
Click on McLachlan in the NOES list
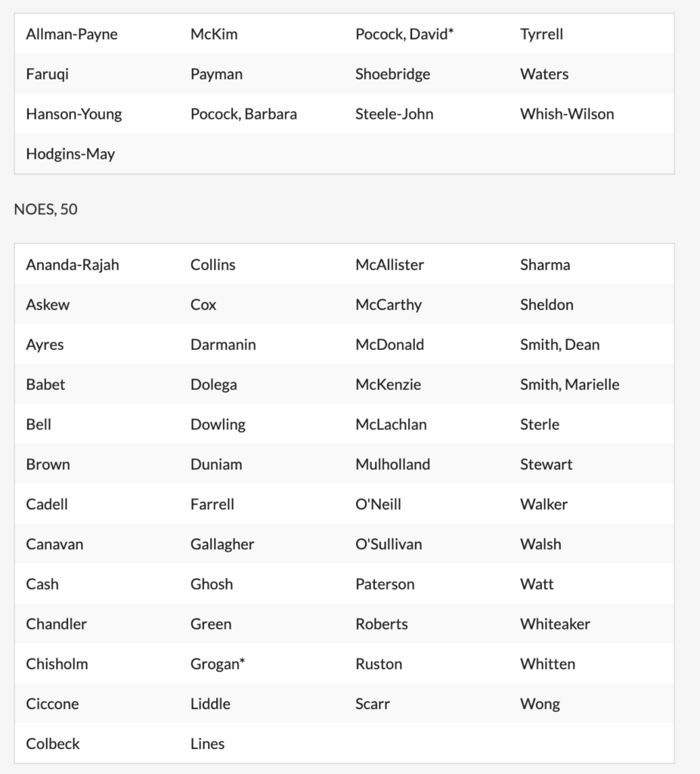coord(391,425)
